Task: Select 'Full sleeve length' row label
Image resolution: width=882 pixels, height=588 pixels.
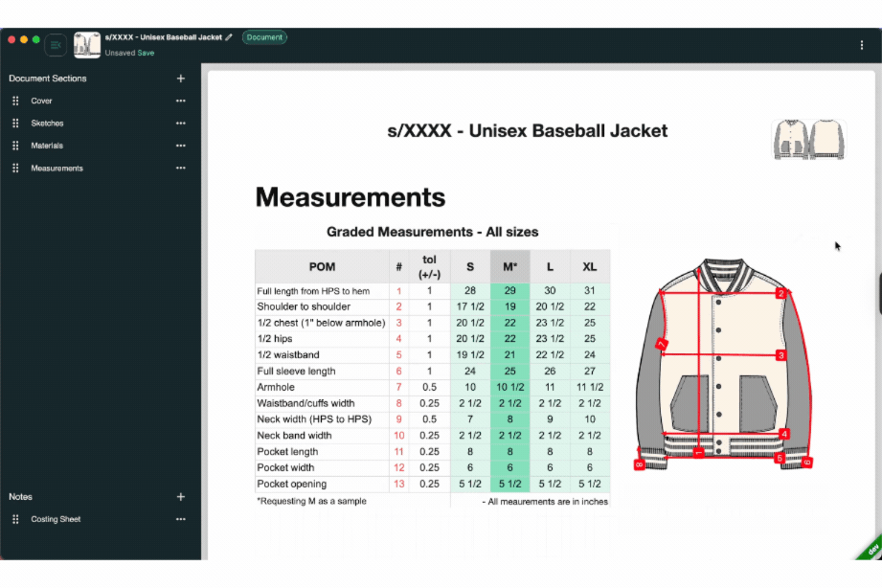Action: click(297, 372)
